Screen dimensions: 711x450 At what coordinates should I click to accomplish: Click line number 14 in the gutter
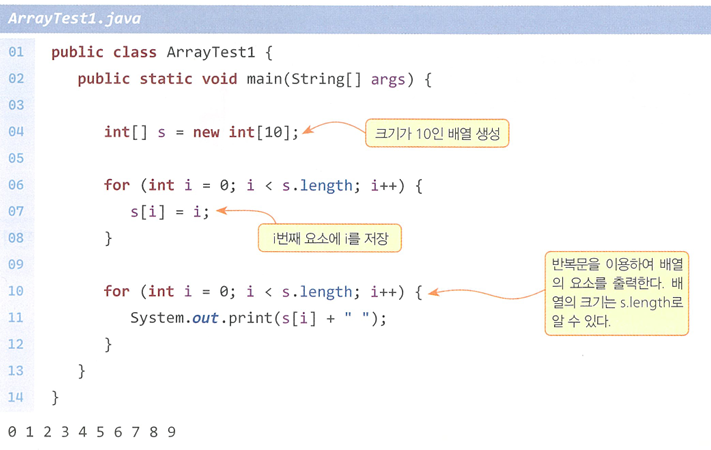tap(16, 397)
